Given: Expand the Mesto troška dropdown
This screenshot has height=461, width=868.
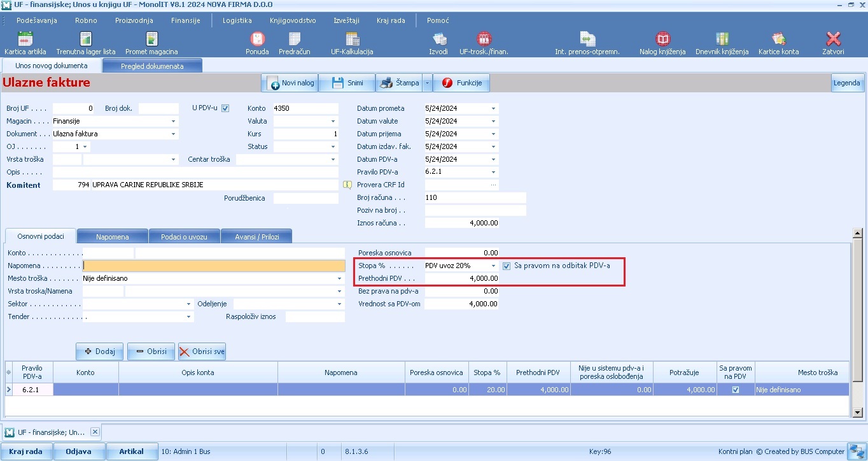Looking at the screenshot, I should click(x=339, y=278).
